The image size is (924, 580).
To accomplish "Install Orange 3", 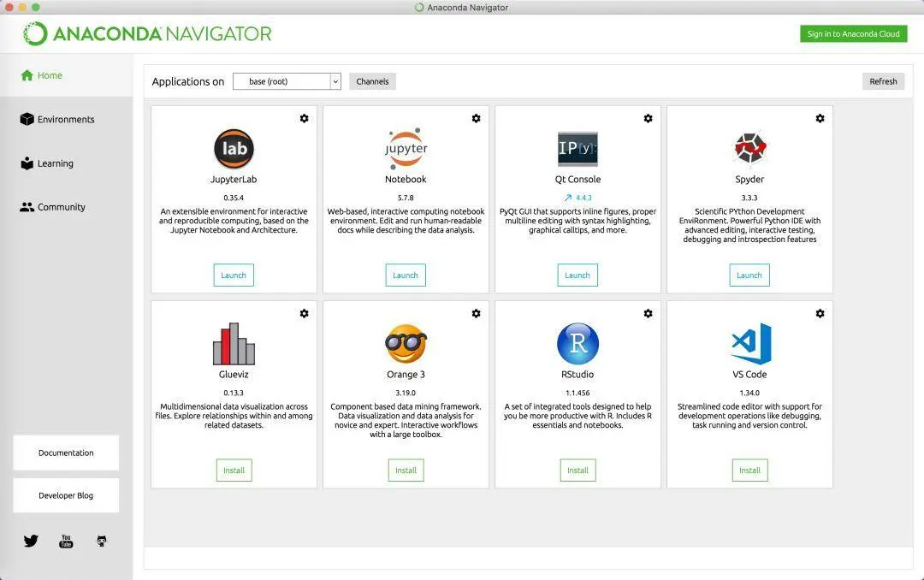I will (x=406, y=471).
